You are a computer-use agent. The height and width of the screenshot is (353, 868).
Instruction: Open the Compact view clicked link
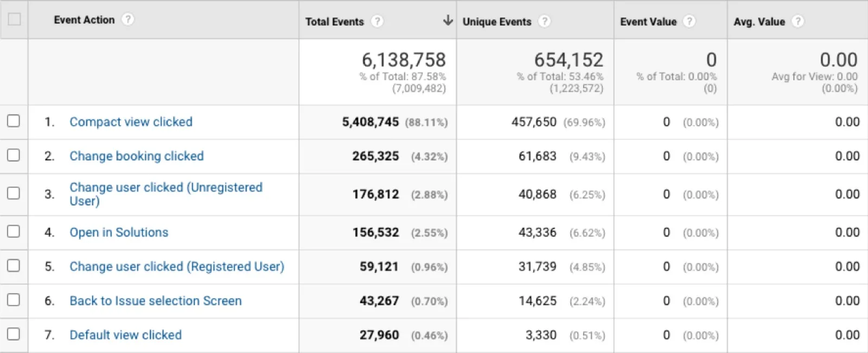pos(131,122)
